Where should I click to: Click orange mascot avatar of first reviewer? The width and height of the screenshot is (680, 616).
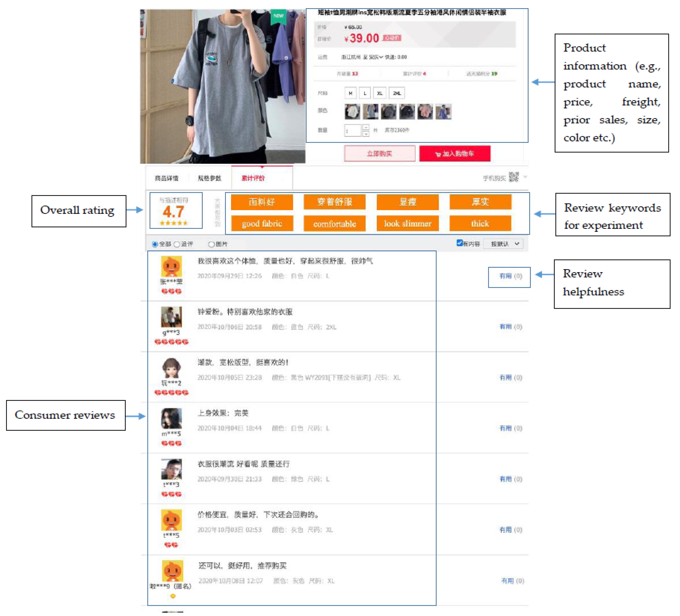coord(171,266)
